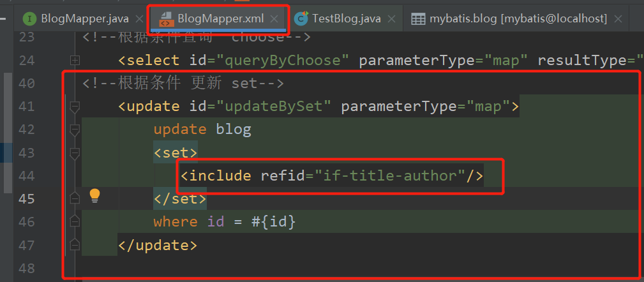Click the BlogMapper.java interface icon

(29, 19)
